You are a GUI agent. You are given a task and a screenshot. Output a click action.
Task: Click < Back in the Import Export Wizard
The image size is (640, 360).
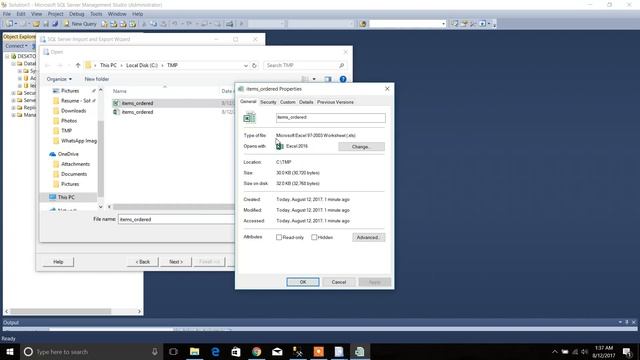143,262
